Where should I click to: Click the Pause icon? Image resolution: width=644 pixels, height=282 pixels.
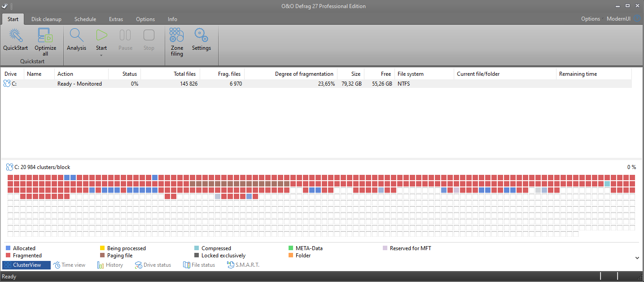click(125, 35)
